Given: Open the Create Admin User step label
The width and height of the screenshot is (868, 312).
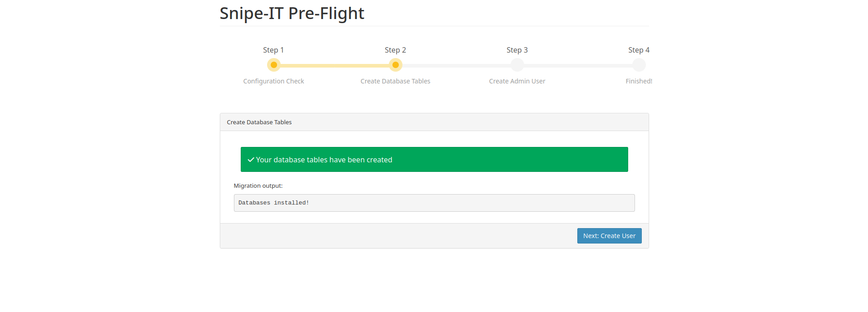Looking at the screenshot, I should (x=517, y=81).
